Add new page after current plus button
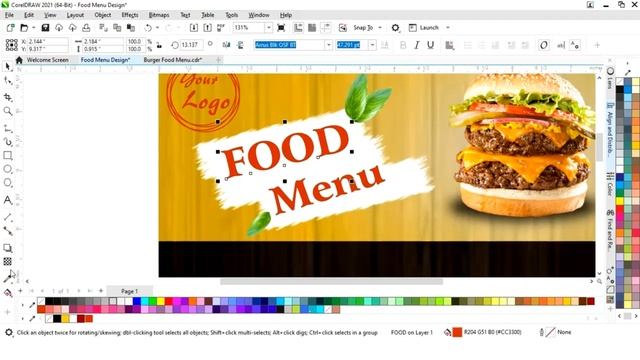 tap(101, 291)
